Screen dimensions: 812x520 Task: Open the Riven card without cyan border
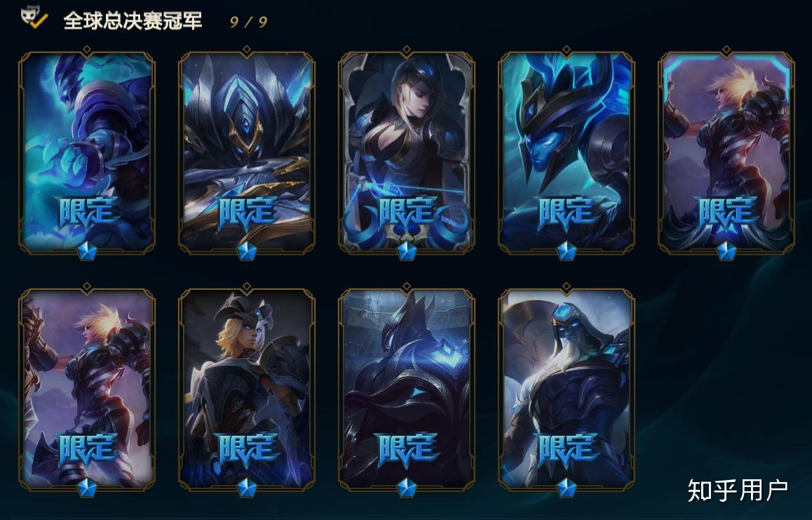click(x=87, y=390)
